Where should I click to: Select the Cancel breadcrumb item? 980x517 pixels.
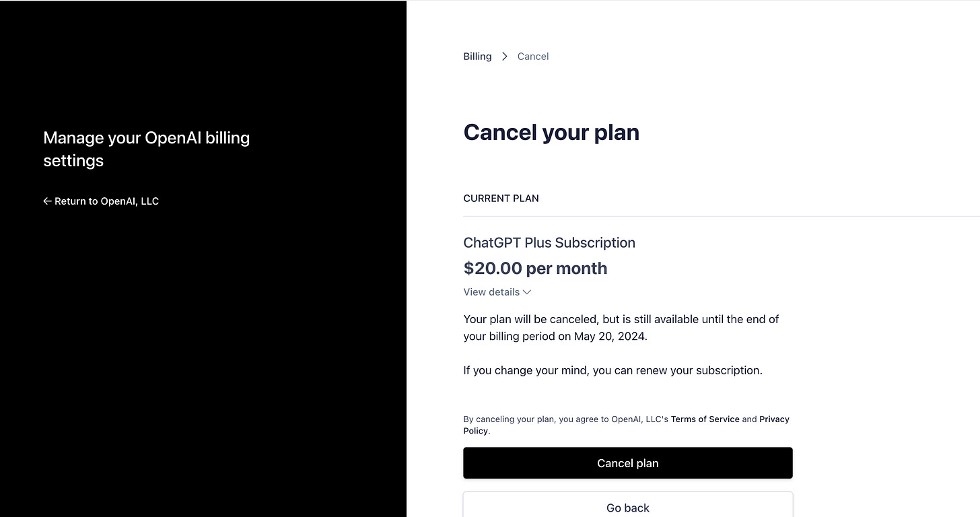click(x=533, y=57)
